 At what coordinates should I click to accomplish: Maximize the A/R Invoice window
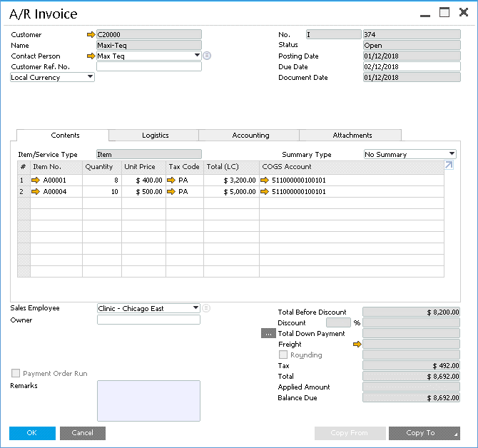[444, 13]
